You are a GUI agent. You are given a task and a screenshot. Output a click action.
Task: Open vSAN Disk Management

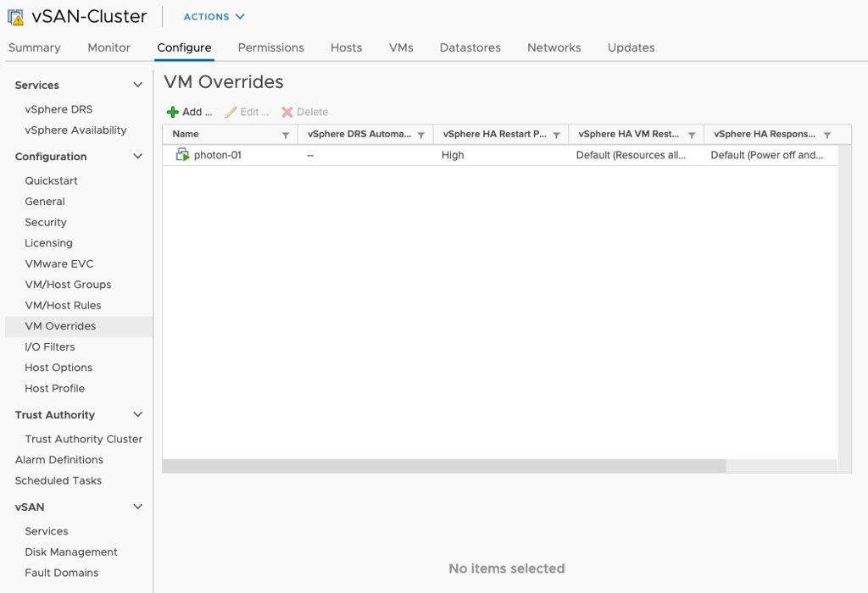click(71, 552)
